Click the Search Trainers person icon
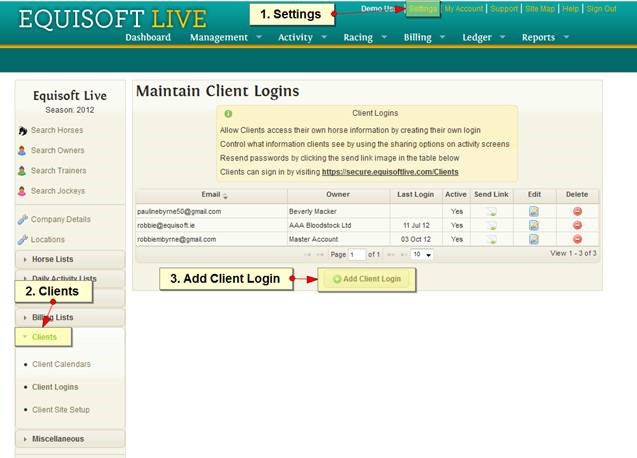 [22, 171]
